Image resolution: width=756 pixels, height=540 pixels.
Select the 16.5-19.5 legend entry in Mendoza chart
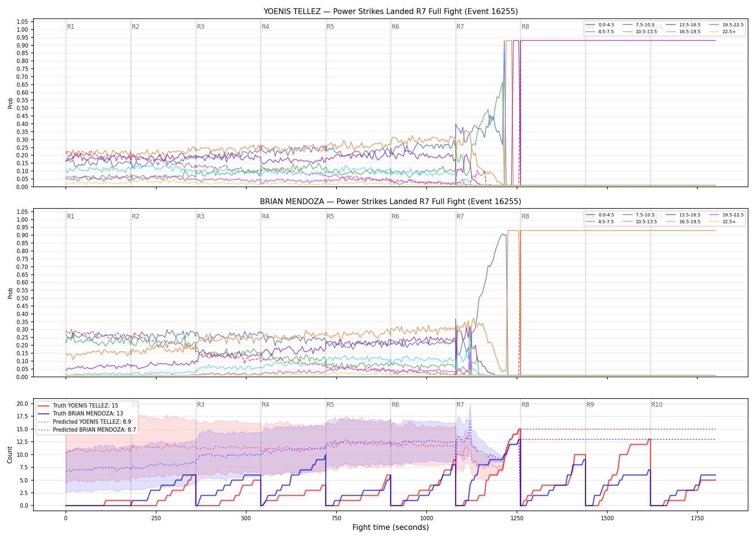(x=683, y=222)
